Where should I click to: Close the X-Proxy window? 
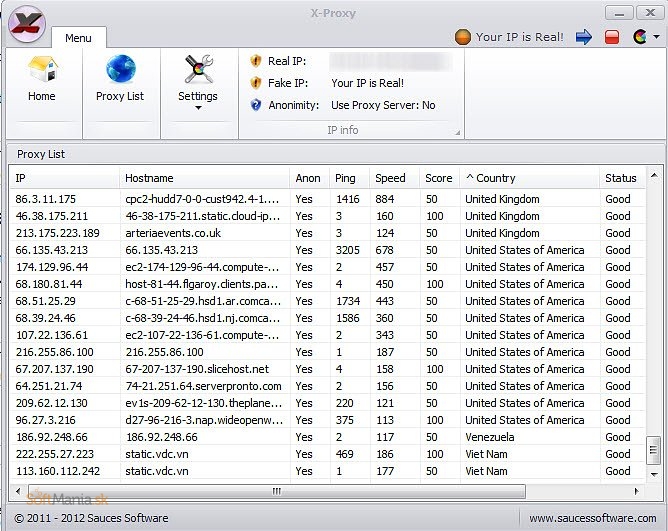tap(650, 12)
